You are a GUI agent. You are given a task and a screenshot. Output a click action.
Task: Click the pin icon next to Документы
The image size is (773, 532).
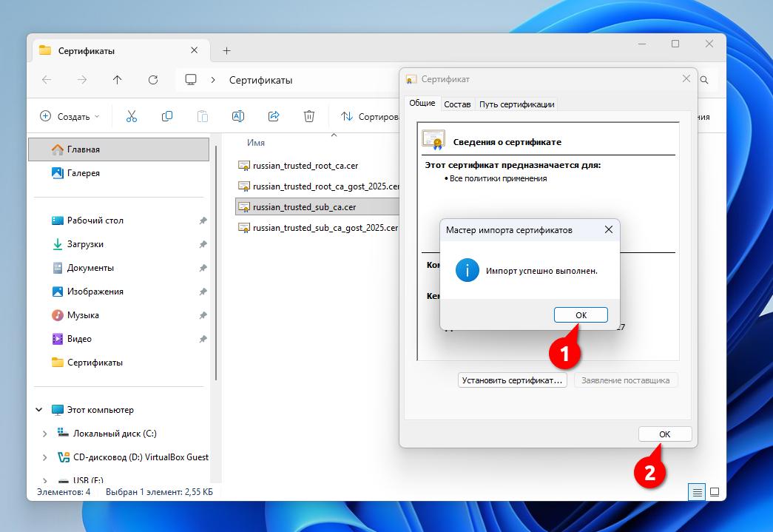pyautogui.click(x=203, y=268)
